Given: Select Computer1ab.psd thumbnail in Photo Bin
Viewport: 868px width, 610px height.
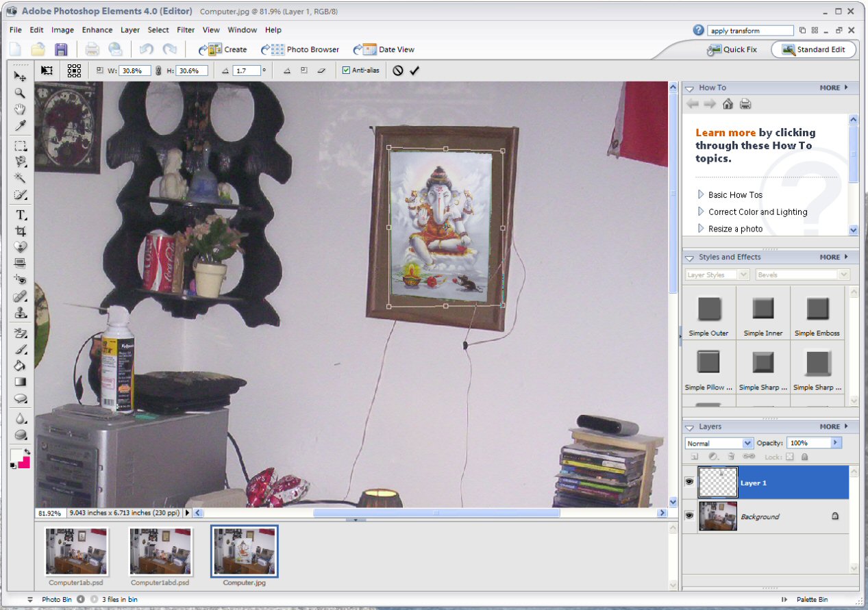Looking at the screenshot, I should coord(76,551).
